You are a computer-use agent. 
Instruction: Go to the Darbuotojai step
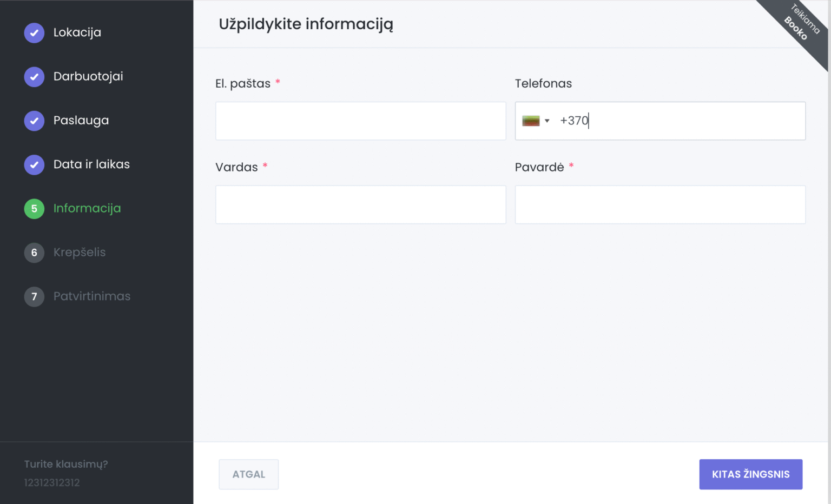pyautogui.click(x=88, y=77)
